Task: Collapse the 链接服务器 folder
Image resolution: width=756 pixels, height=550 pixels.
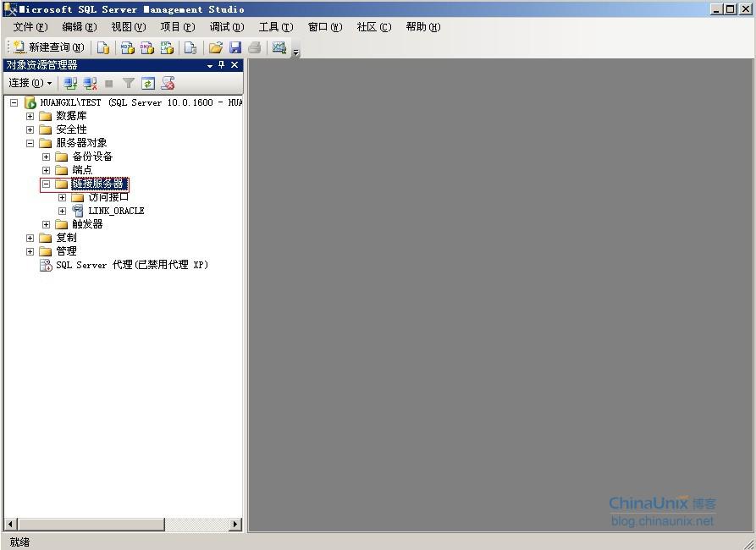Action: [x=46, y=184]
